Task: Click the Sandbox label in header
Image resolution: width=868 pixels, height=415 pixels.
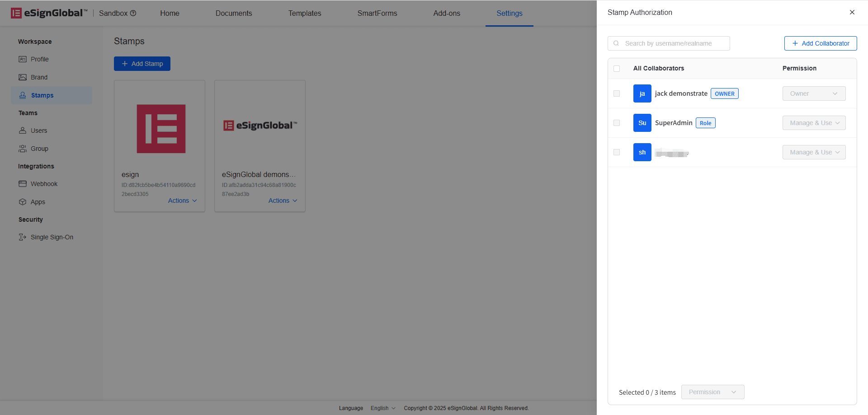Action: [x=113, y=13]
